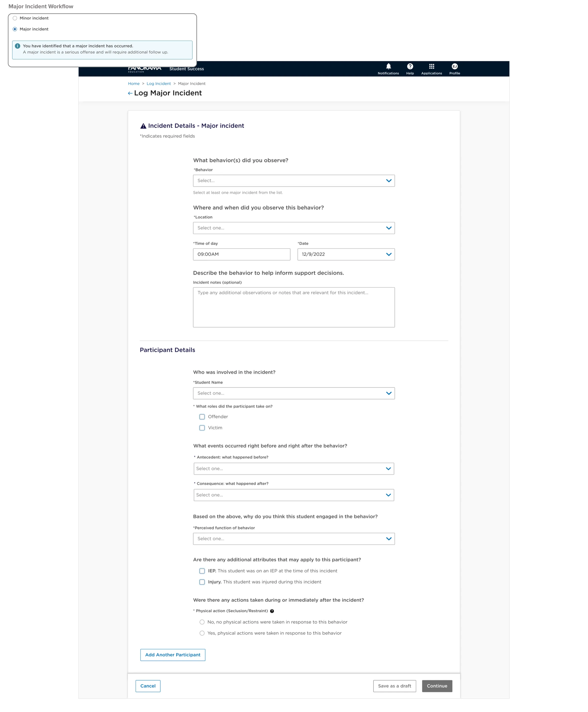Click the Incident notes text area
588x712 pixels.
pyautogui.click(x=294, y=307)
